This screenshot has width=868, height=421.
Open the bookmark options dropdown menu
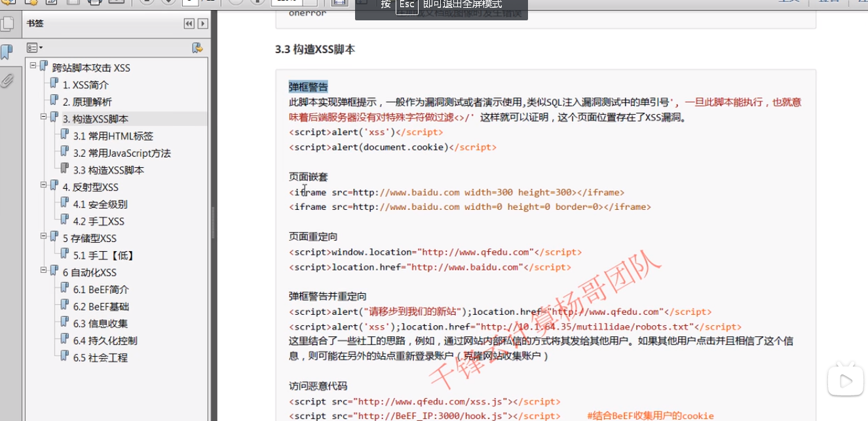pyautogui.click(x=35, y=48)
